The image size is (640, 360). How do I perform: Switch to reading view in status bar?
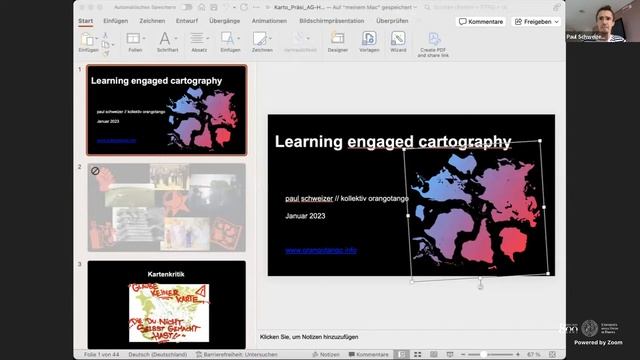click(x=433, y=355)
